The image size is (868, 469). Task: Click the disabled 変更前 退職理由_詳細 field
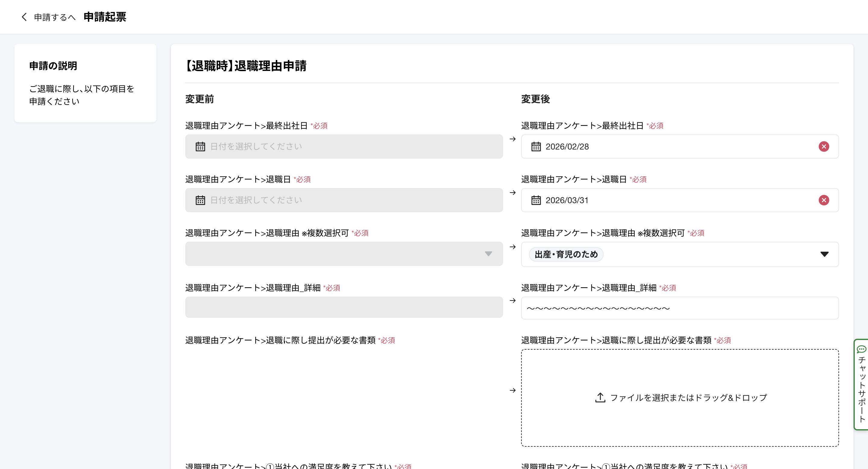coord(344,307)
